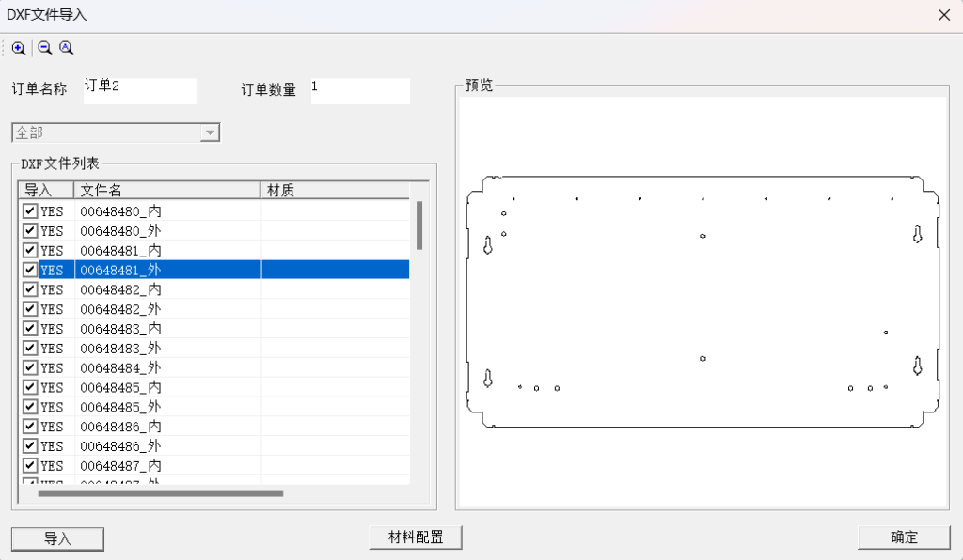Viewport: 963px width, 560px height.
Task: Click the zoom-to-fit magnifier icon
Action: tap(66, 48)
